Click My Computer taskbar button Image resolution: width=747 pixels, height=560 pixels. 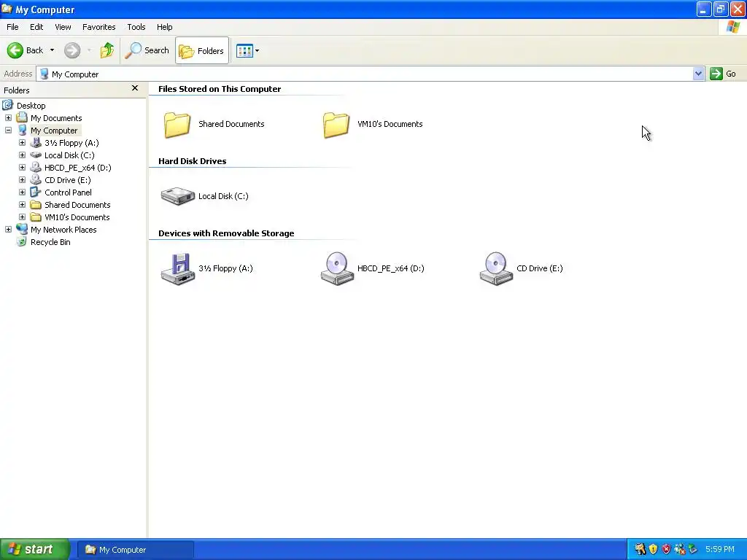pos(135,550)
